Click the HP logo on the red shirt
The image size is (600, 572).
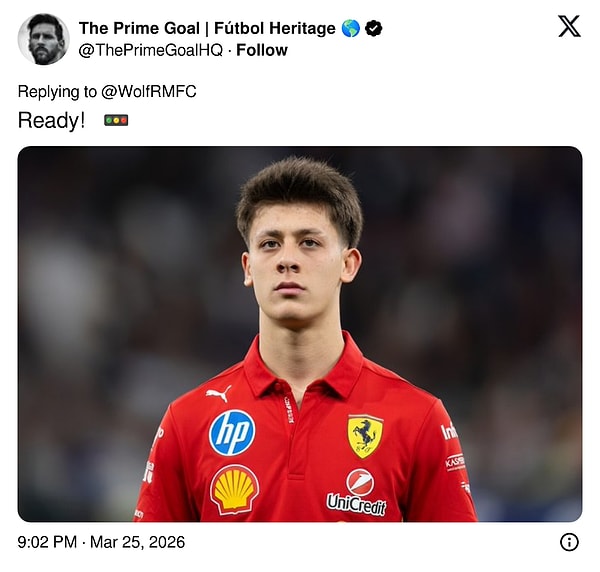pos(232,432)
